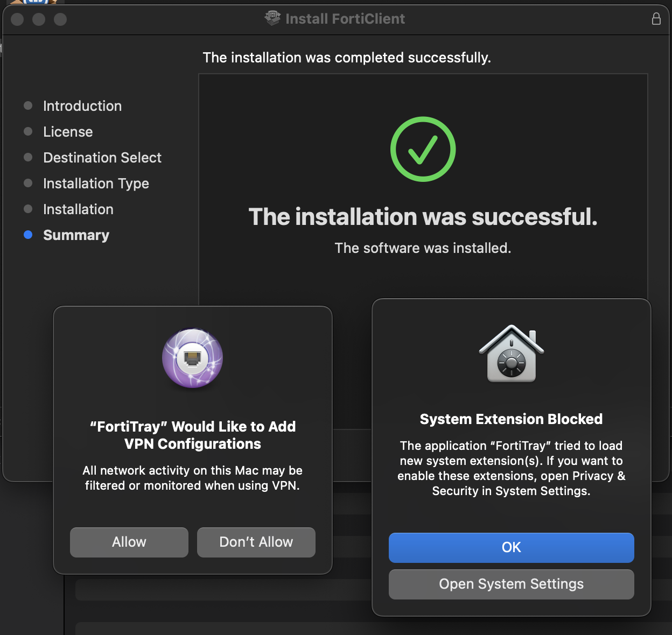Click the security house vault icon
This screenshot has height=635, width=672.
511,354
